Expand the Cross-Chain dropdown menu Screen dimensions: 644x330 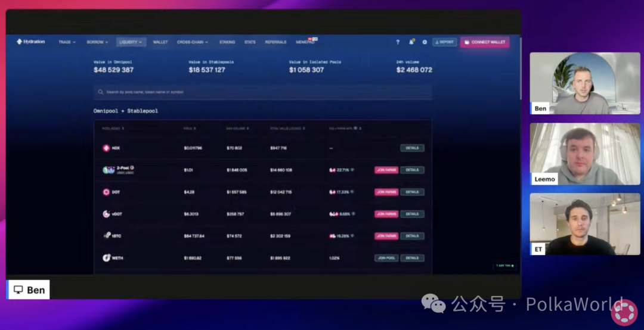(192, 42)
